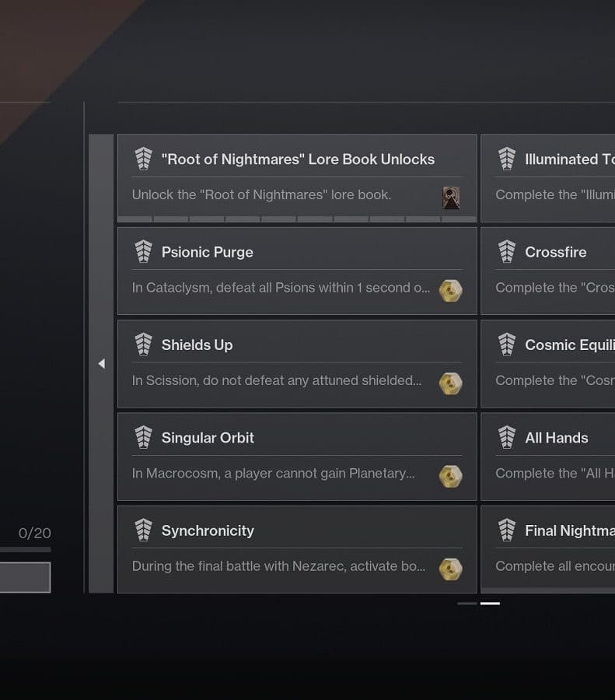Select the Singular Orbit triumph title
Viewport: 615px width, 700px height.
[x=208, y=438]
